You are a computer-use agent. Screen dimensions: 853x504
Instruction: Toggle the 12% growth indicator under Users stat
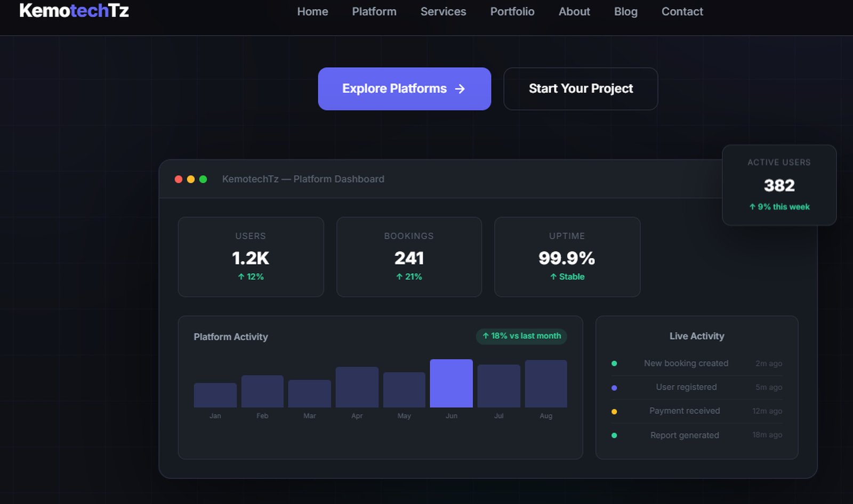click(x=251, y=277)
